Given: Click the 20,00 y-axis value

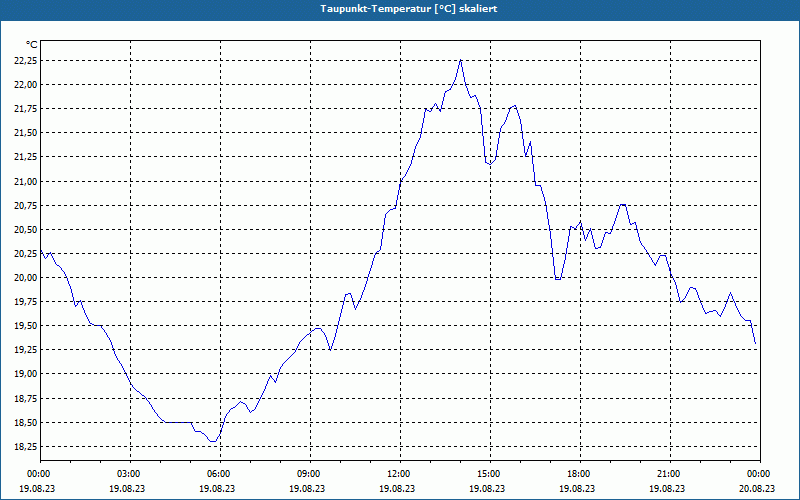Looking at the screenshot, I should coord(25,278).
